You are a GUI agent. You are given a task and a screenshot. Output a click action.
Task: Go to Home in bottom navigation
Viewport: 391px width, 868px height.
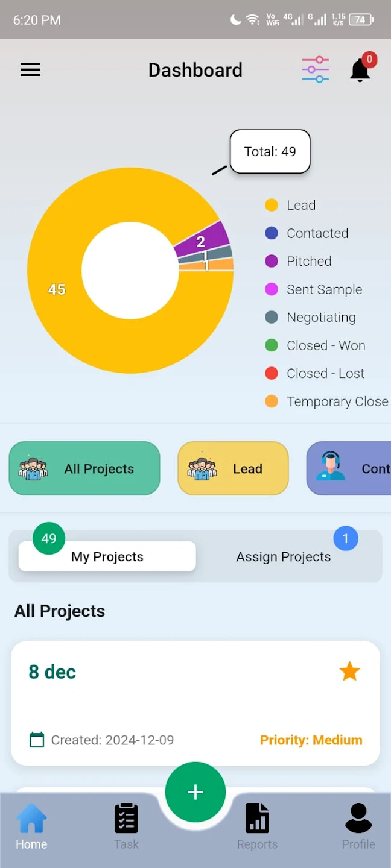31,827
